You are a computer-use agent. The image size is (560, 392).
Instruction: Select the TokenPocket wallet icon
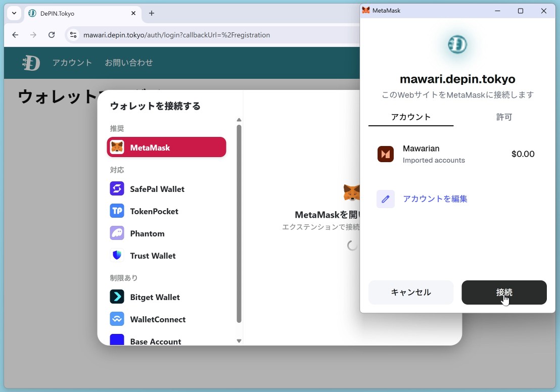[117, 211]
